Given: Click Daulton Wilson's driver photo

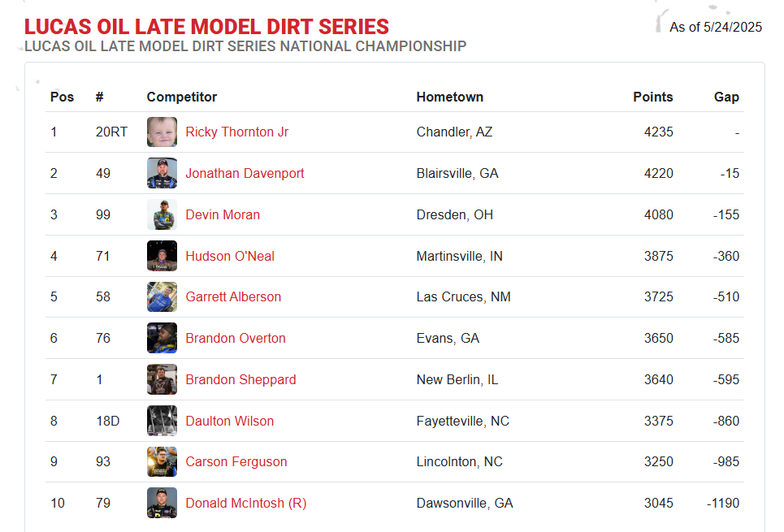Looking at the screenshot, I should (x=162, y=421).
